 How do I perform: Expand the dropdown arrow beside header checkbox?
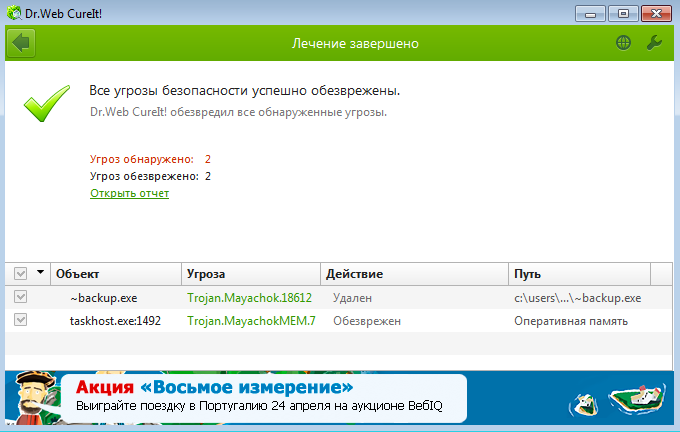(41, 273)
